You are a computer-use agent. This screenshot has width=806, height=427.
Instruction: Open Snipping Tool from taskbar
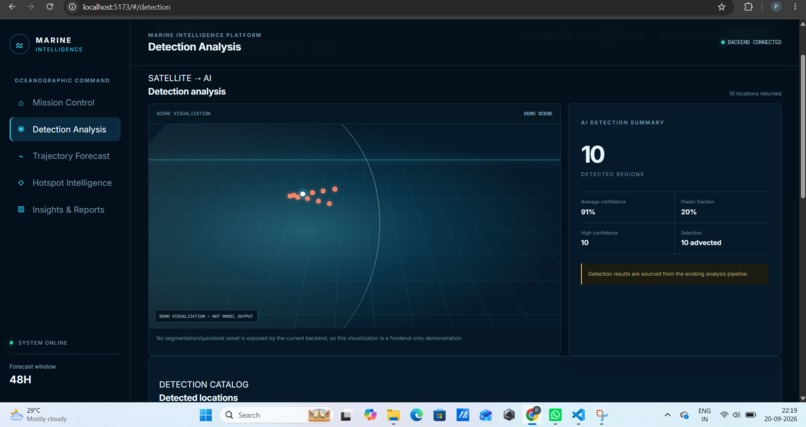coord(601,415)
